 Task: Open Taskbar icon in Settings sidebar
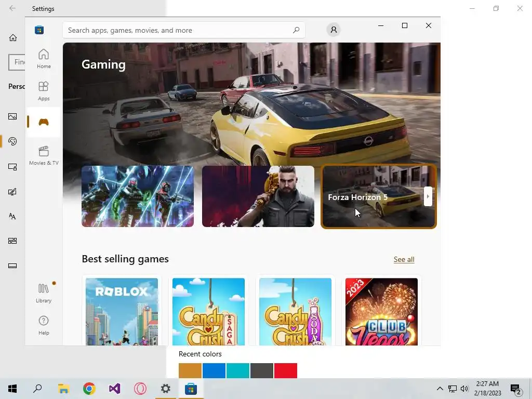pyautogui.click(x=12, y=265)
